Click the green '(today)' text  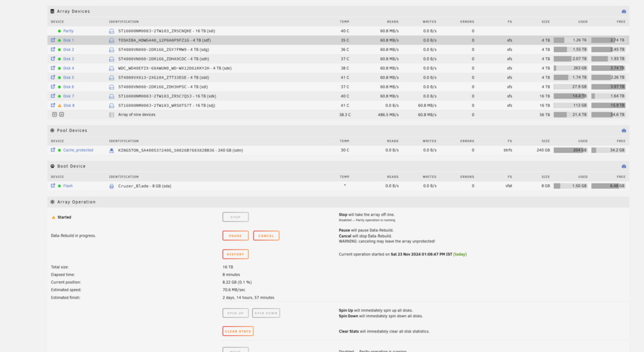click(460, 254)
